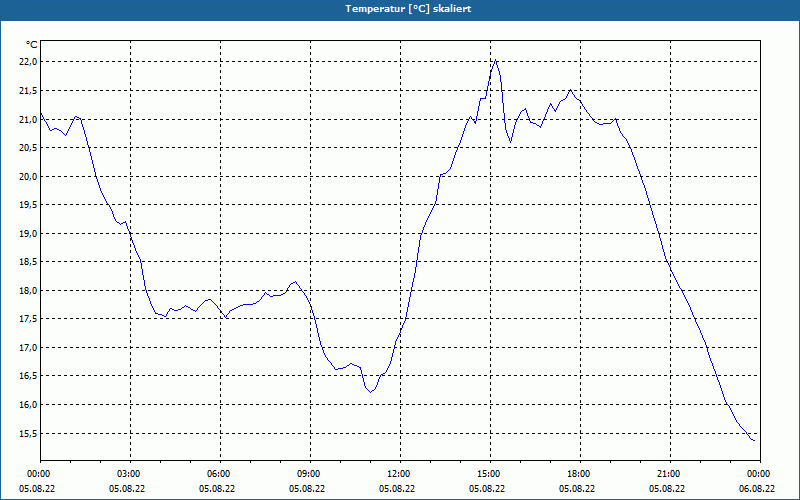The image size is (800, 500).
Task: Click the 15:00 time label
Action: coord(490,474)
